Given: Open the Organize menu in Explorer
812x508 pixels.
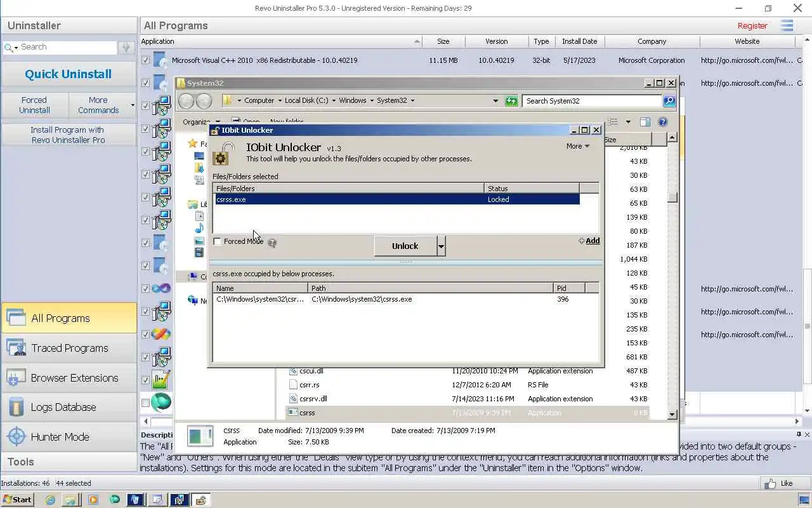Looking at the screenshot, I should (200, 122).
